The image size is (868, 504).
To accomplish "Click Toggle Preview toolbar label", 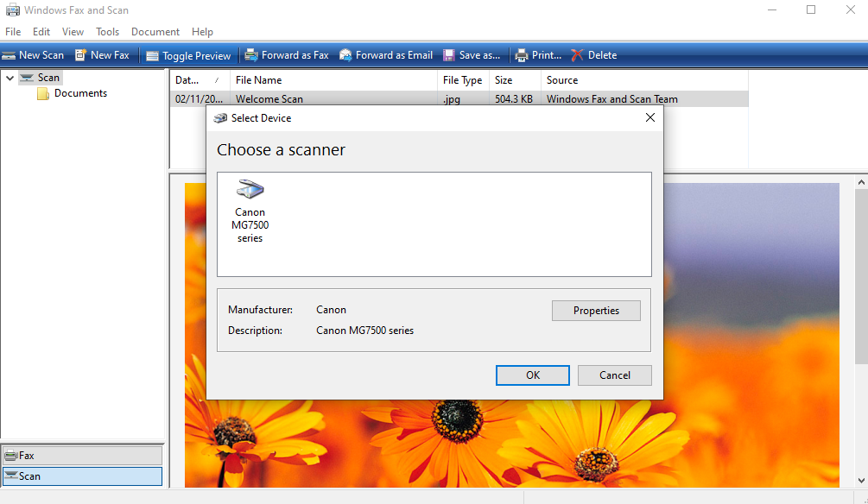I will [197, 56].
